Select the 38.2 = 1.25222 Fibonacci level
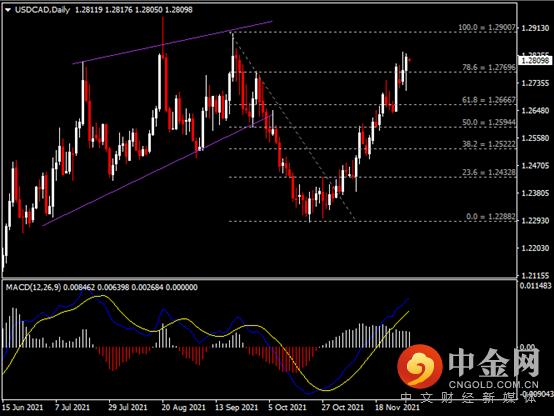This screenshot has width=554, height=416. pyautogui.click(x=489, y=144)
